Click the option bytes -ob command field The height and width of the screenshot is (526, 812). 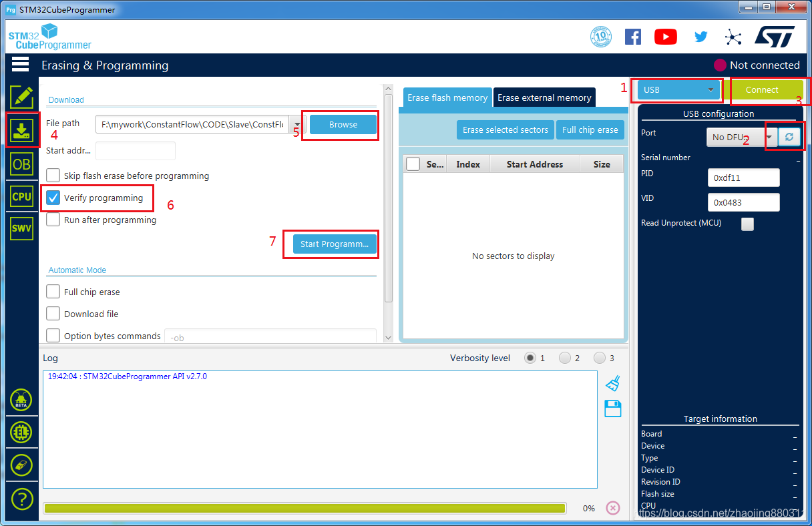[x=270, y=337]
